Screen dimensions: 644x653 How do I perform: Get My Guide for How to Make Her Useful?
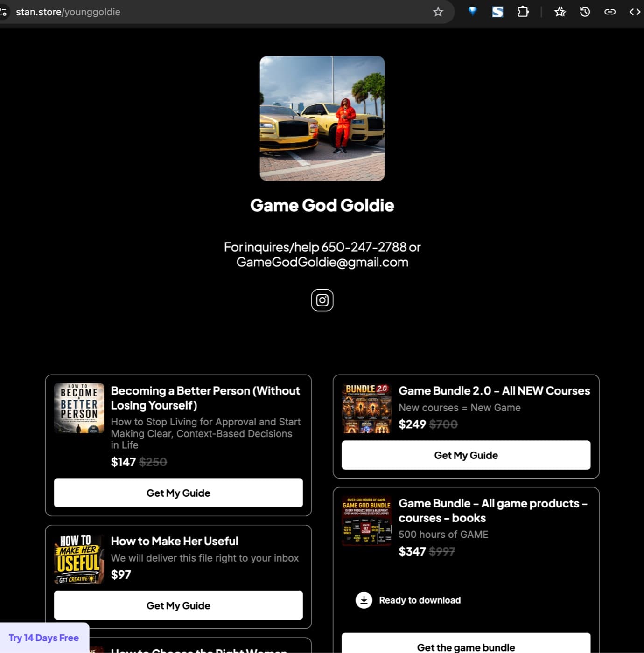tap(178, 605)
